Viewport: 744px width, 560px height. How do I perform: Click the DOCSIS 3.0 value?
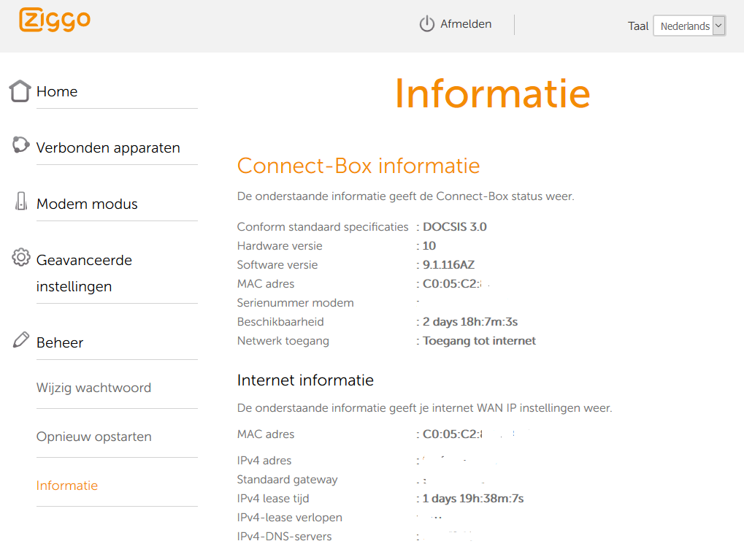click(x=455, y=227)
